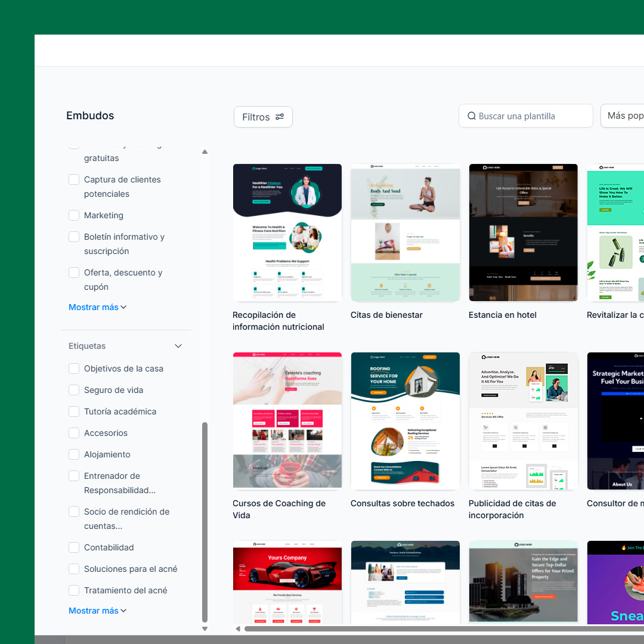Open Recopilación de información nutricional template thumbnail
The height and width of the screenshot is (644, 644).
click(x=287, y=233)
